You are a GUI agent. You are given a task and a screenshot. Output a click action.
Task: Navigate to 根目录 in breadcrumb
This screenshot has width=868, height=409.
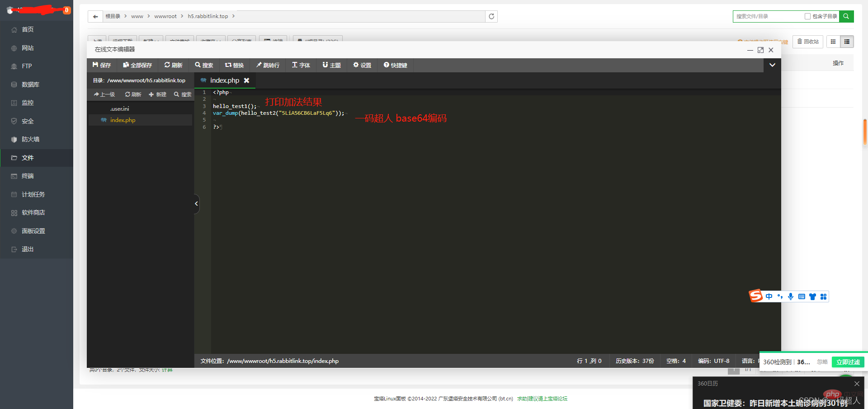click(113, 16)
